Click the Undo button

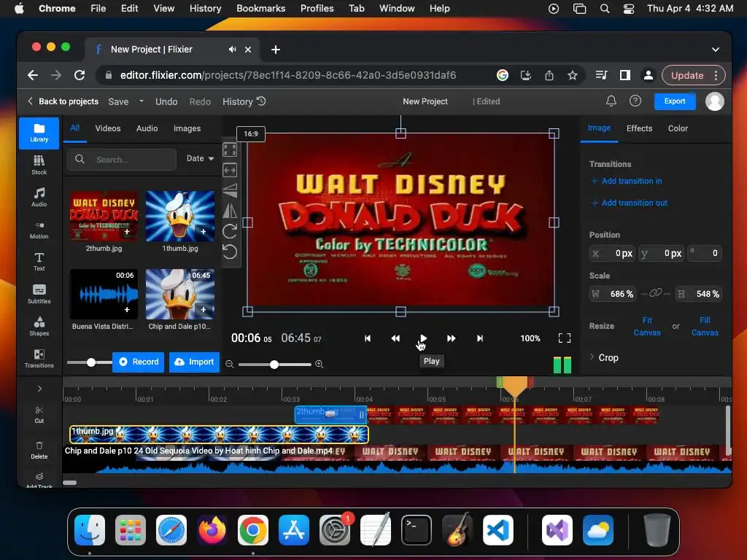click(166, 101)
